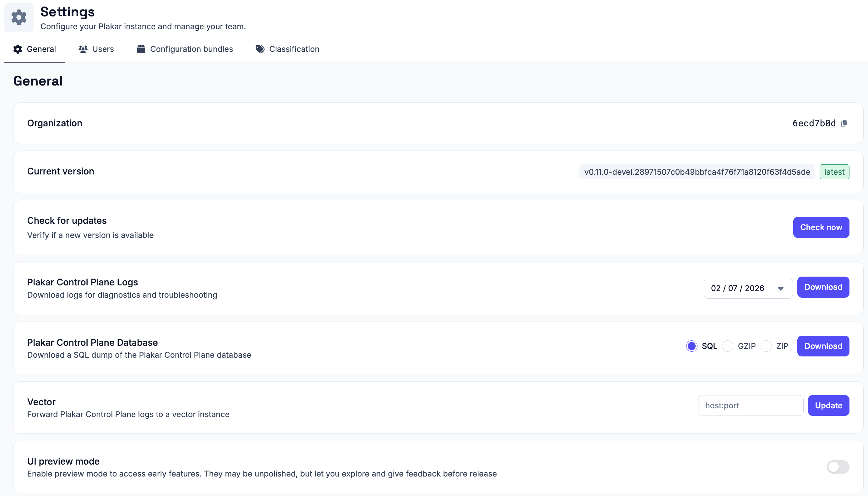868x496 pixels.
Task: Enable the UI preview mode switch
Action: click(838, 467)
